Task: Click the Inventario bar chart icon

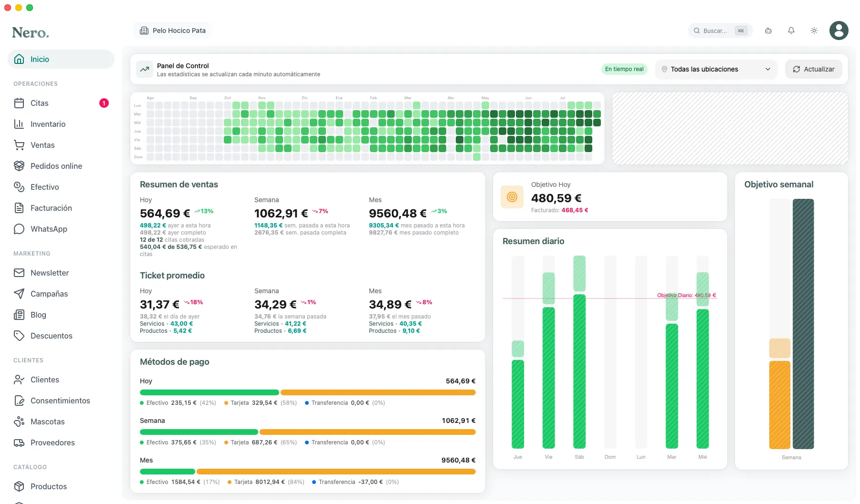Action: tap(19, 124)
